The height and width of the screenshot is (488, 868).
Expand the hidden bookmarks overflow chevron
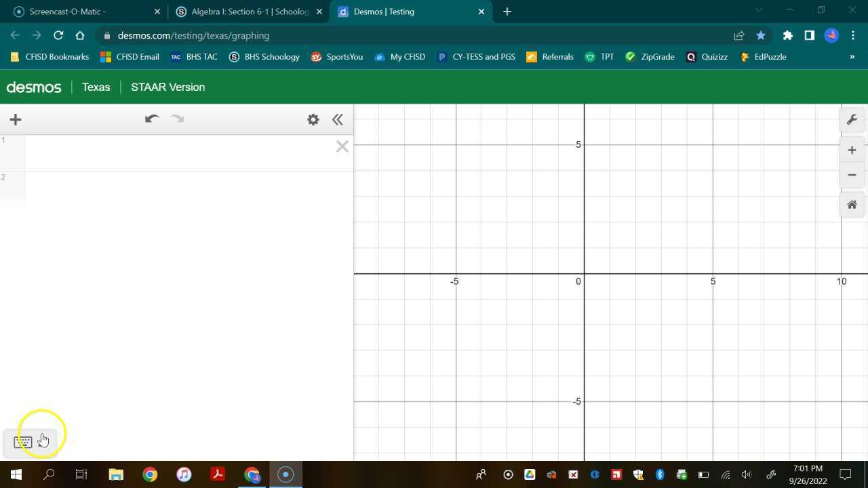(852, 57)
